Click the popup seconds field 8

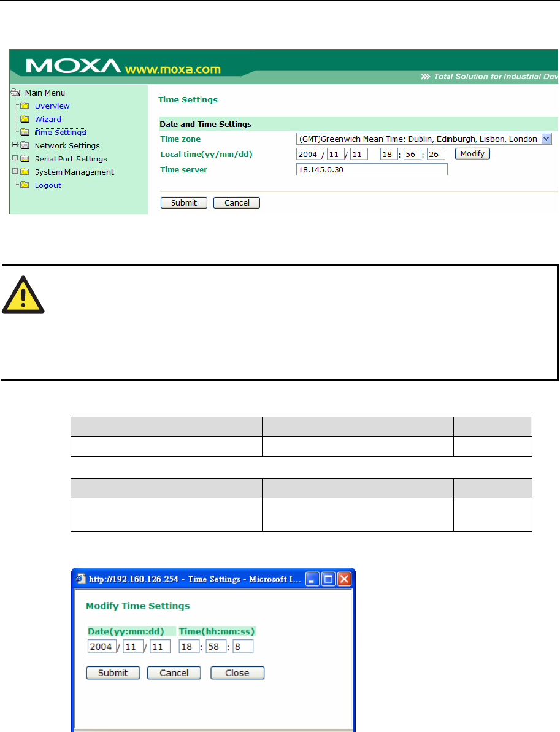[x=243, y=647]
